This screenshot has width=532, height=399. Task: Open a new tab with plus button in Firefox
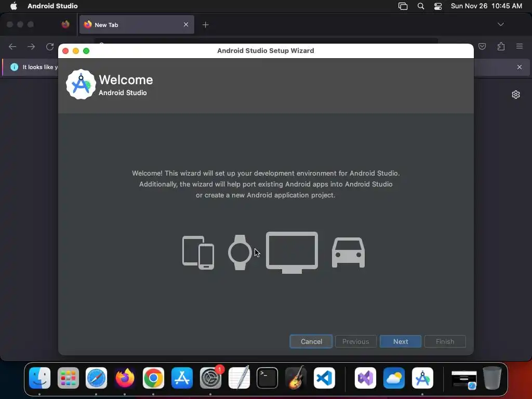pyautogui.click(x=205, y=24)
